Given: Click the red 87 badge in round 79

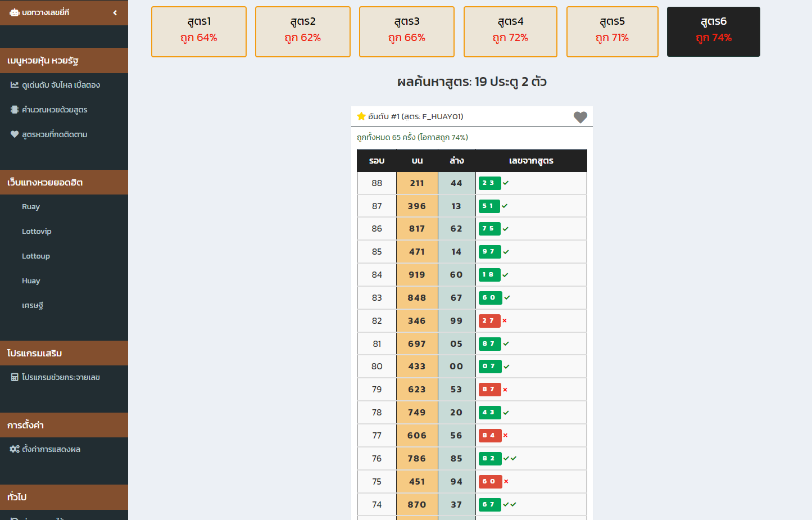Looking at the screenshot, I should point(489,390).
